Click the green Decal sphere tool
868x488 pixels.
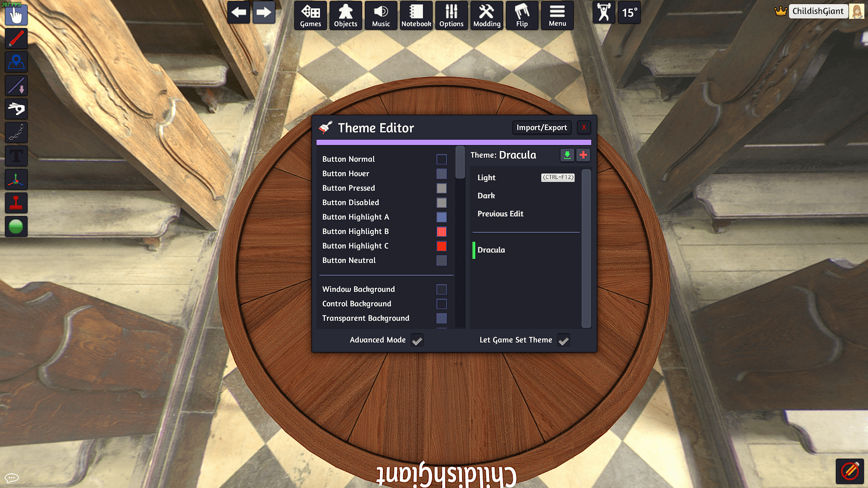16,226
